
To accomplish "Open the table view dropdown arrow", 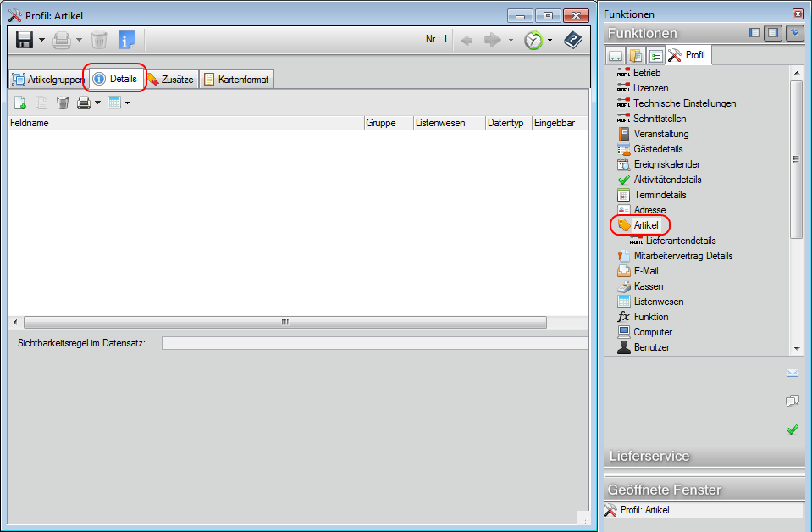I will pyautogui.click(x=127, y=103).
